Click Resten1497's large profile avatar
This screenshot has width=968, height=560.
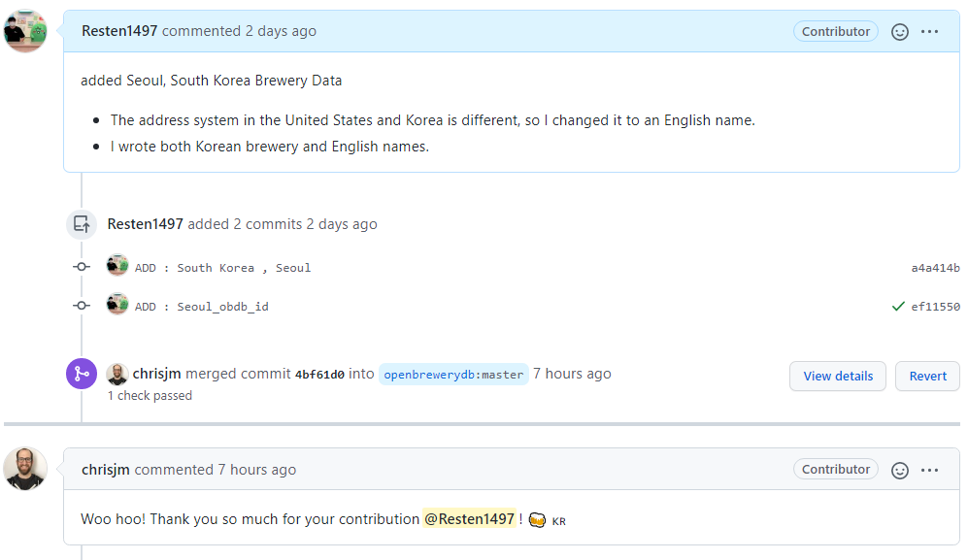pos(25,31)
